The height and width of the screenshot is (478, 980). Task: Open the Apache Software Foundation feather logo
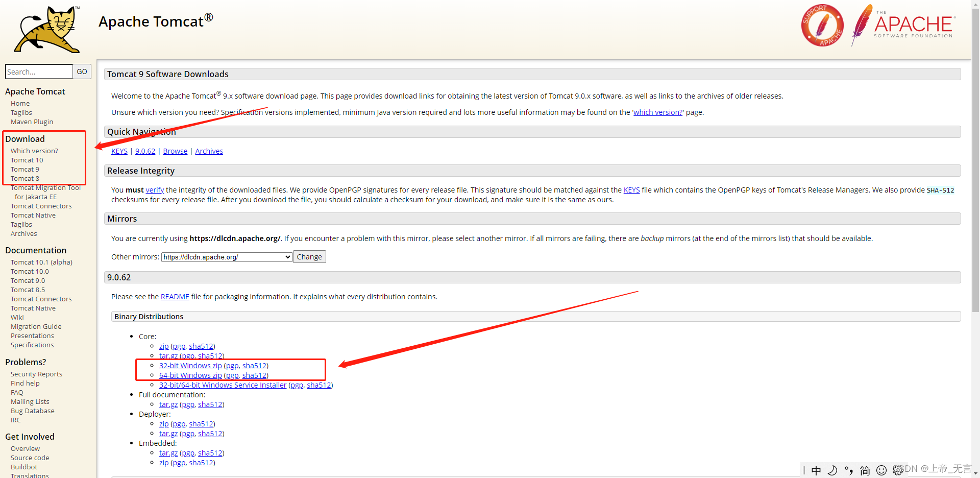(x=903, y=24)
